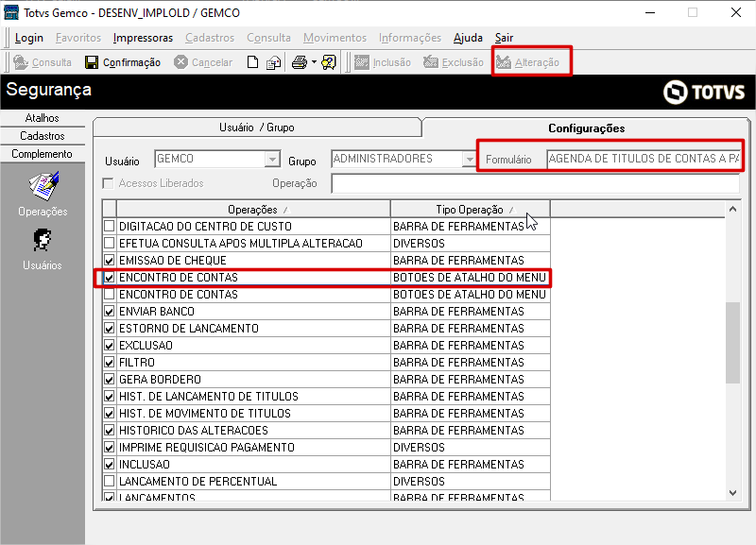Open the Impressoras menu
The height and width of the screenshot is (545, 756).
pyautogui.click(x=143, y=38)
